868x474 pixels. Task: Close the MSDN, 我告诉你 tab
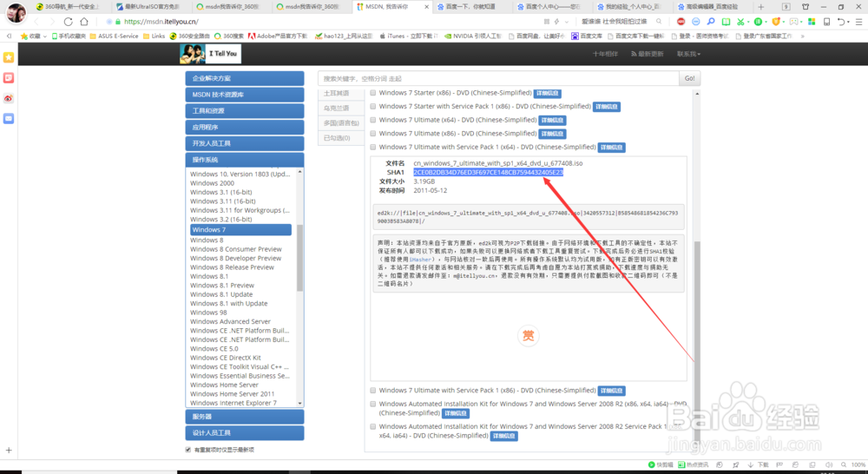point(427,7)
